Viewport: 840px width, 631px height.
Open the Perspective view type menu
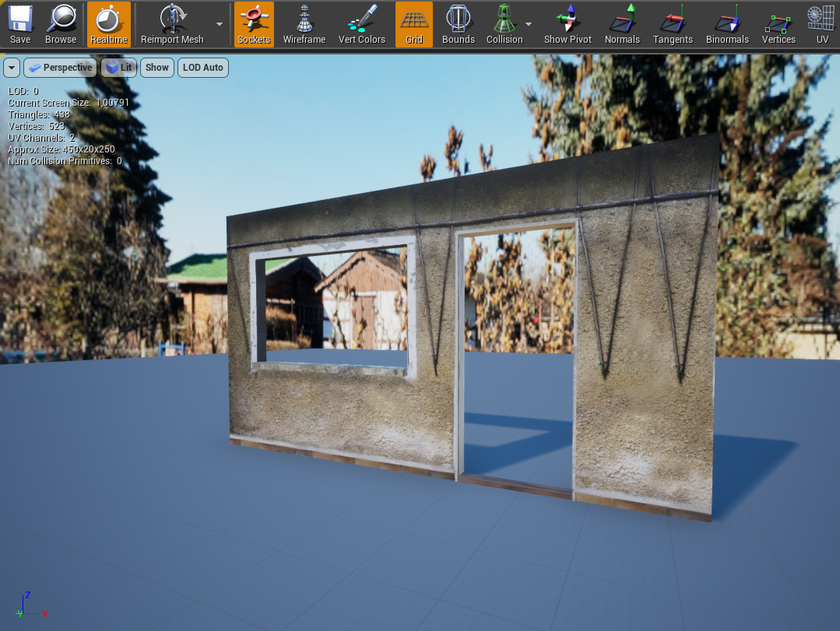click(x=60, y=68)
